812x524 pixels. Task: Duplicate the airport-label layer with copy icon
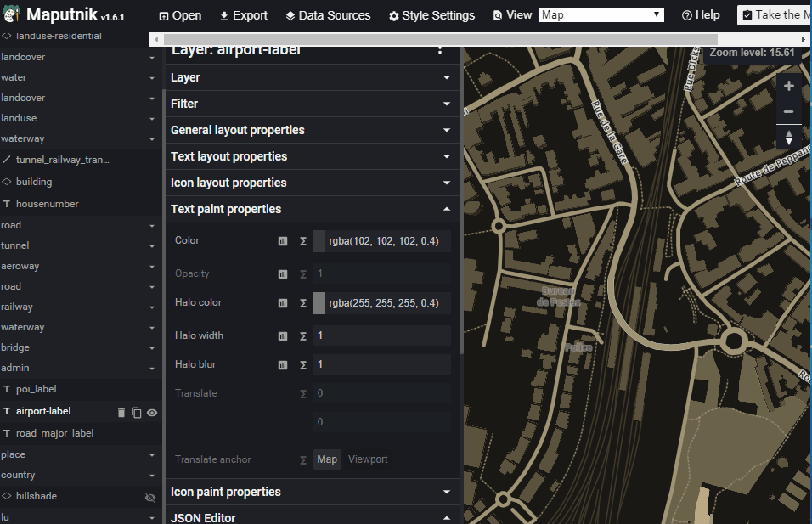[136, 412]
